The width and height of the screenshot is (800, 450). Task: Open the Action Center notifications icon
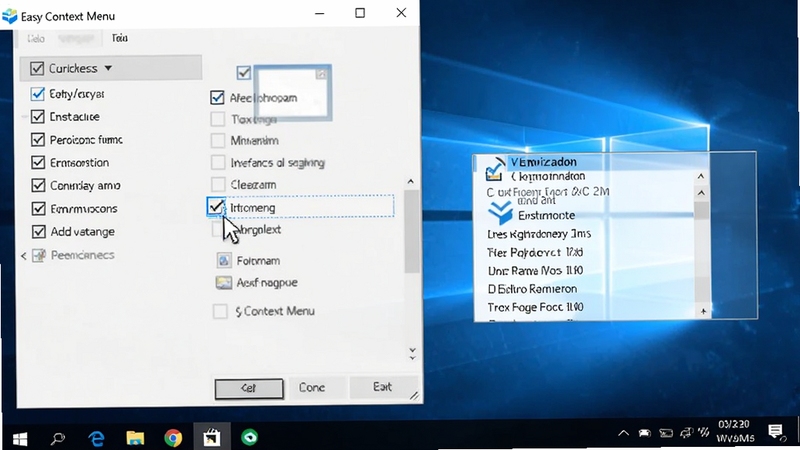point(777,432)
